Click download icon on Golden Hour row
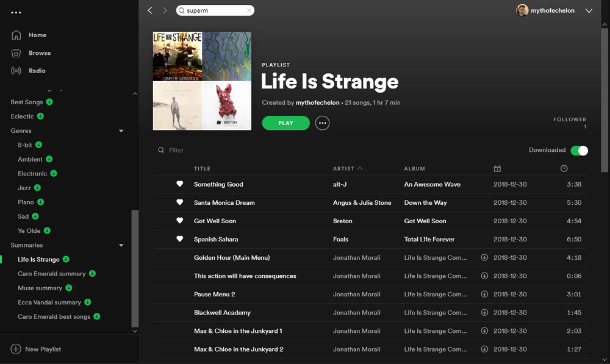 [484, 257]
